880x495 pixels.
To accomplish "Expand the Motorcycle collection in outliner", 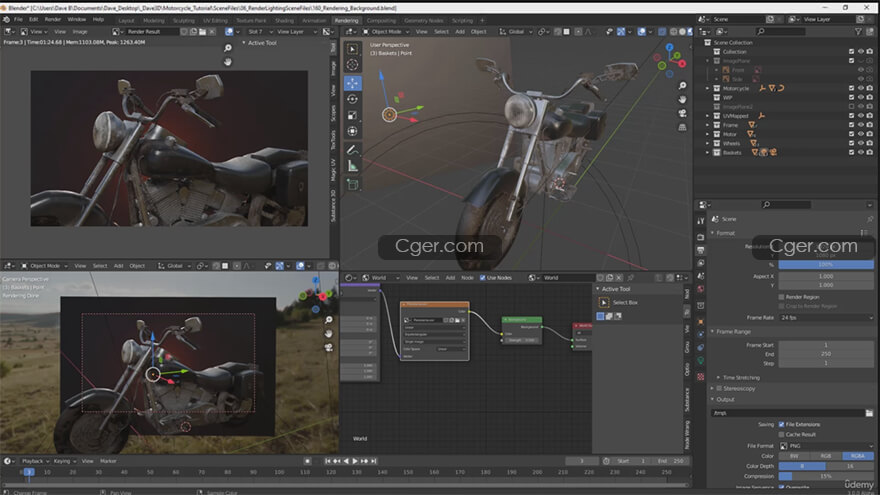I will click(708, 88).
